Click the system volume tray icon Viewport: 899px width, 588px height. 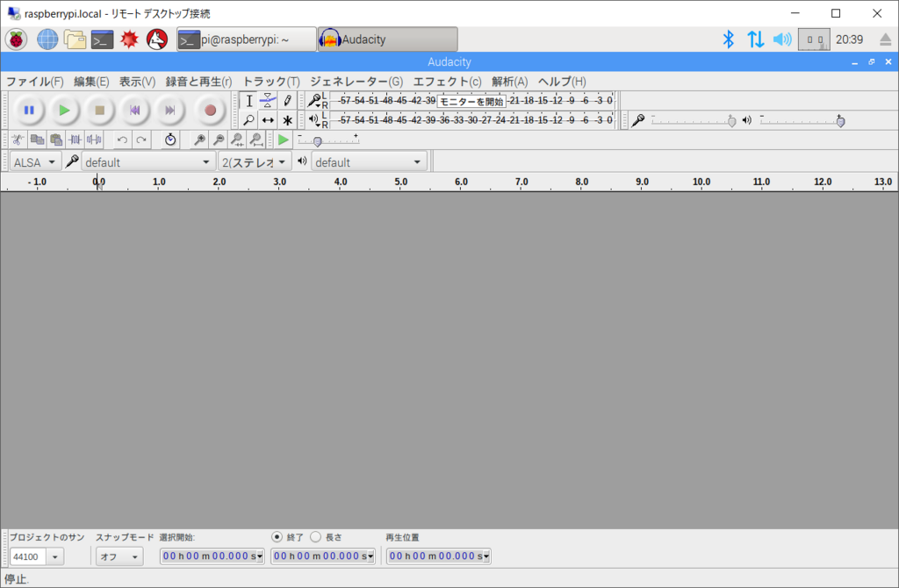coord(782,39)
